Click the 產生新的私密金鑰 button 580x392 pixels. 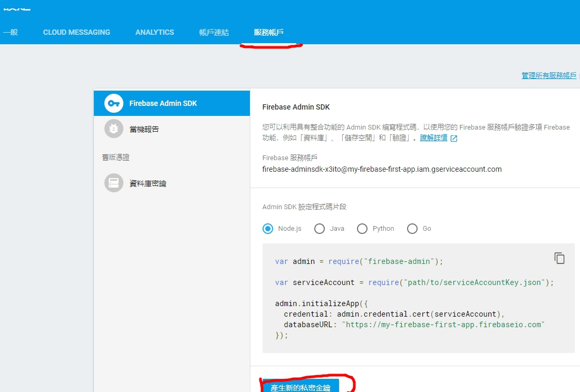[x=301, y=386]
